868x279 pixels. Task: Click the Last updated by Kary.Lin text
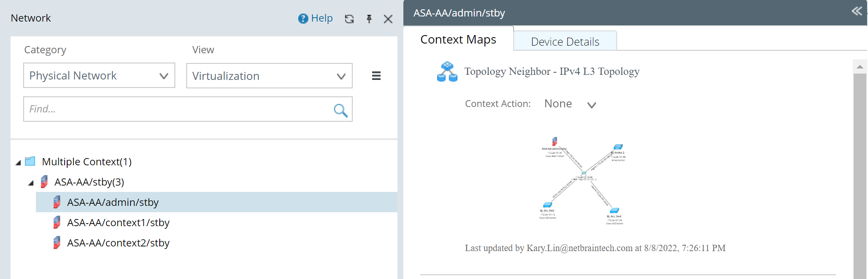595,248
